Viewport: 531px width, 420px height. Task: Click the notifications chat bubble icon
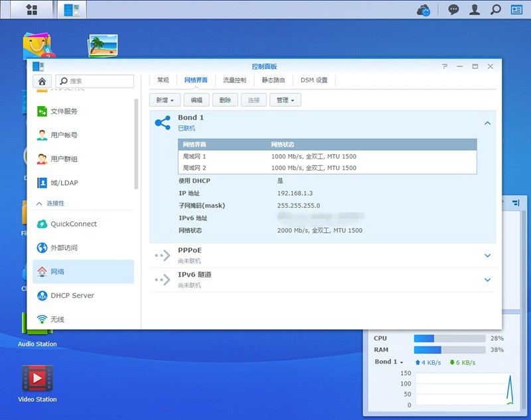453,10
